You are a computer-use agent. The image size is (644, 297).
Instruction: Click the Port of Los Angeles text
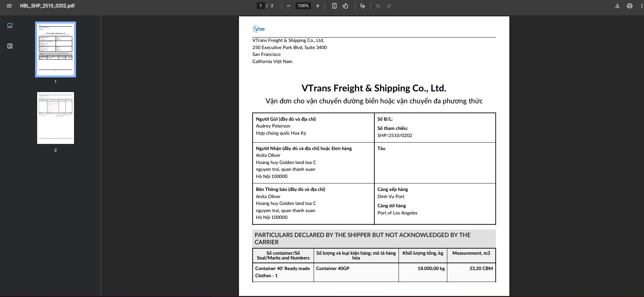click(397, 213)
